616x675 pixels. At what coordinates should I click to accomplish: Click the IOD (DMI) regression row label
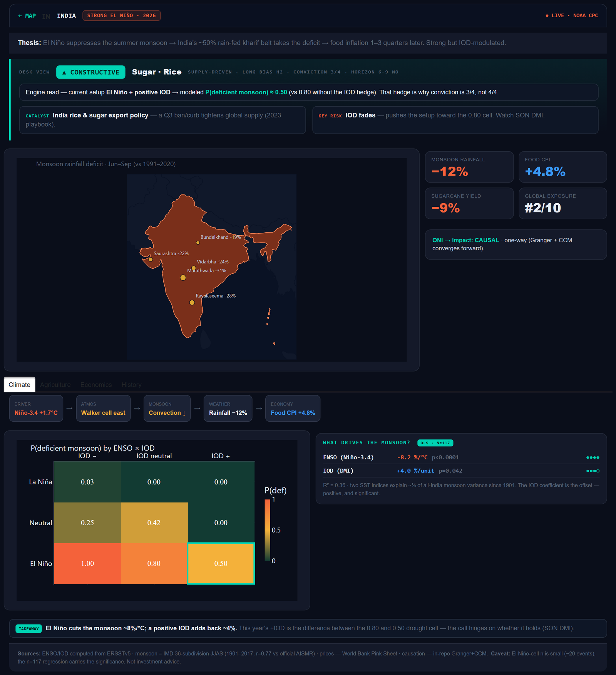point(338,471)
